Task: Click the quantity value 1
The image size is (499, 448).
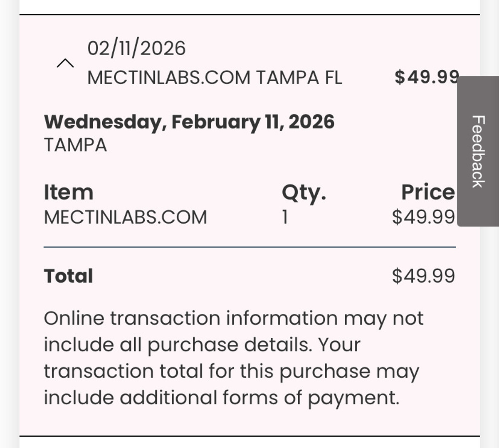Action: [x=285, y=217]
